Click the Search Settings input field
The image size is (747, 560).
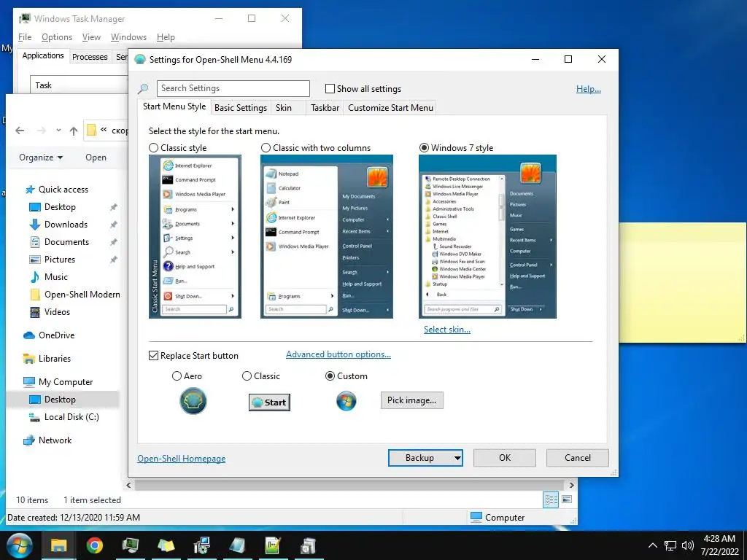(233, 88)
